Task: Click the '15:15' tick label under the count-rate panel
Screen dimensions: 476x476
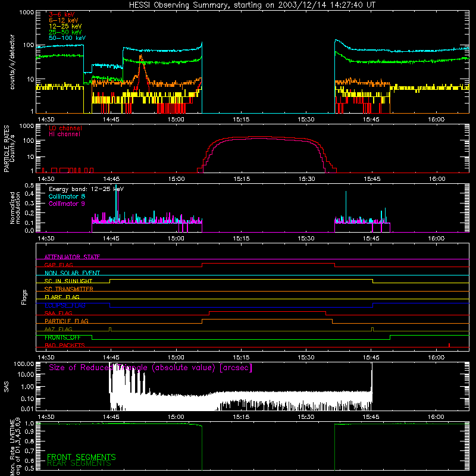Action: click(241, 120)
